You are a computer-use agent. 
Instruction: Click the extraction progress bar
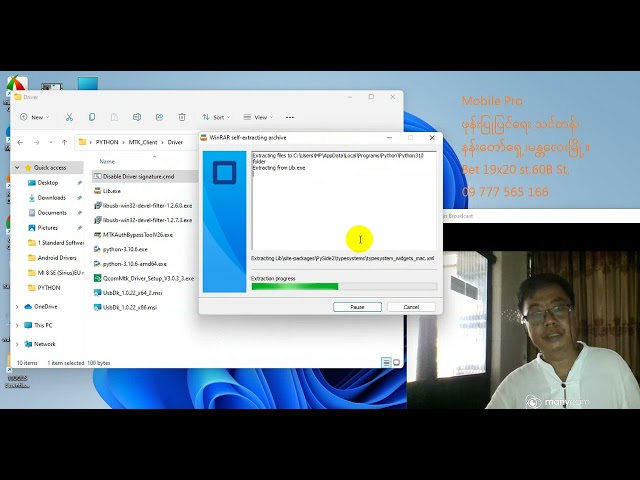(344, 287)
